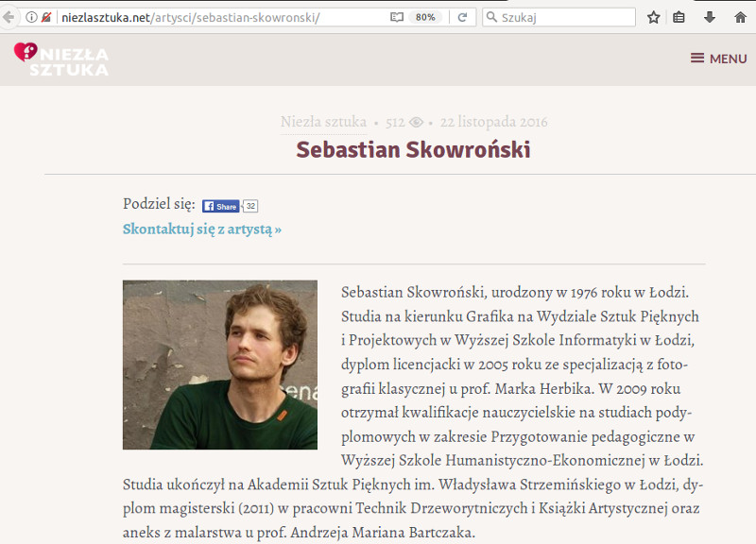Go to browser home page icon
The width and height of the screenshot is (756, 544).
(x=741, y=17)
